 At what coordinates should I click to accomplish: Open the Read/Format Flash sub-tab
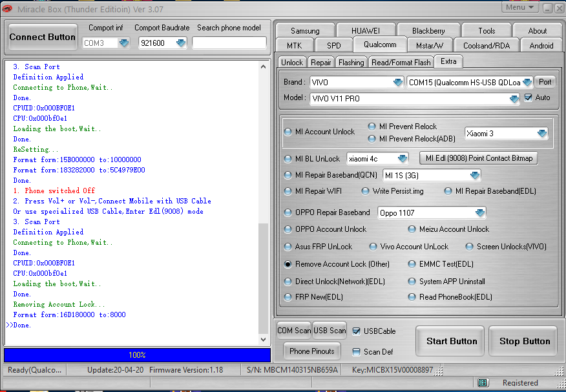tap(401, 63)
